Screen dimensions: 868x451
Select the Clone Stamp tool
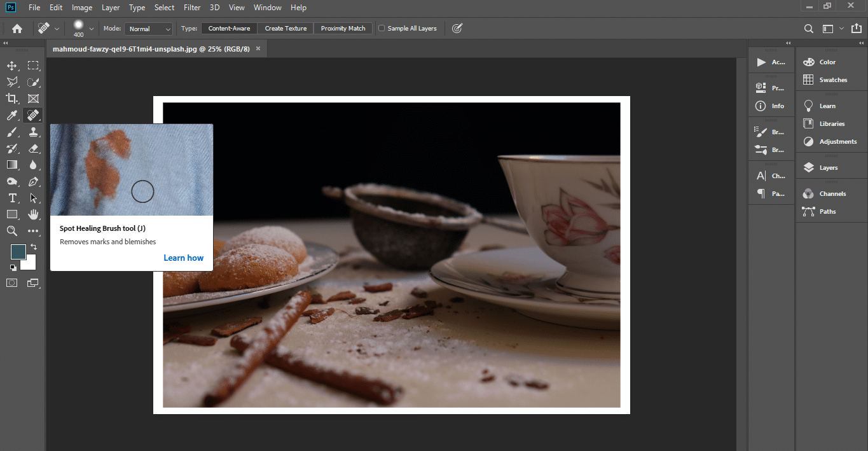pos(33,132)
